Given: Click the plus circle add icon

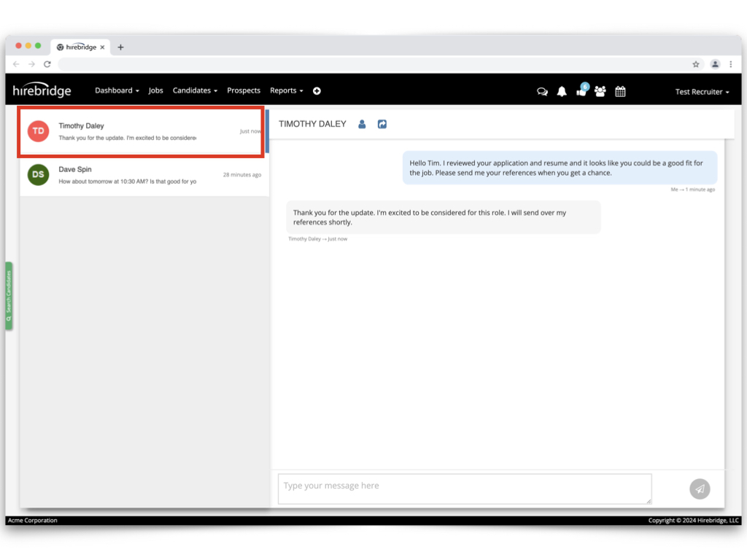Looking at the screenshot, I should pos(317,91).
